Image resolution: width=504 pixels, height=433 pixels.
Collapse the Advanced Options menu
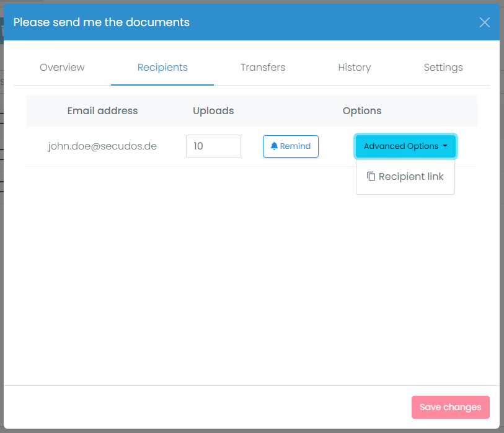click(405, 146)
